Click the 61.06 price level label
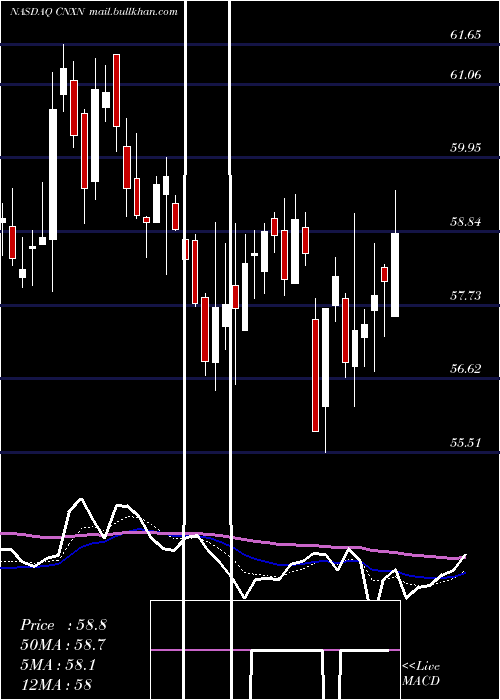 pyautogui.click(x=466, y=75)
